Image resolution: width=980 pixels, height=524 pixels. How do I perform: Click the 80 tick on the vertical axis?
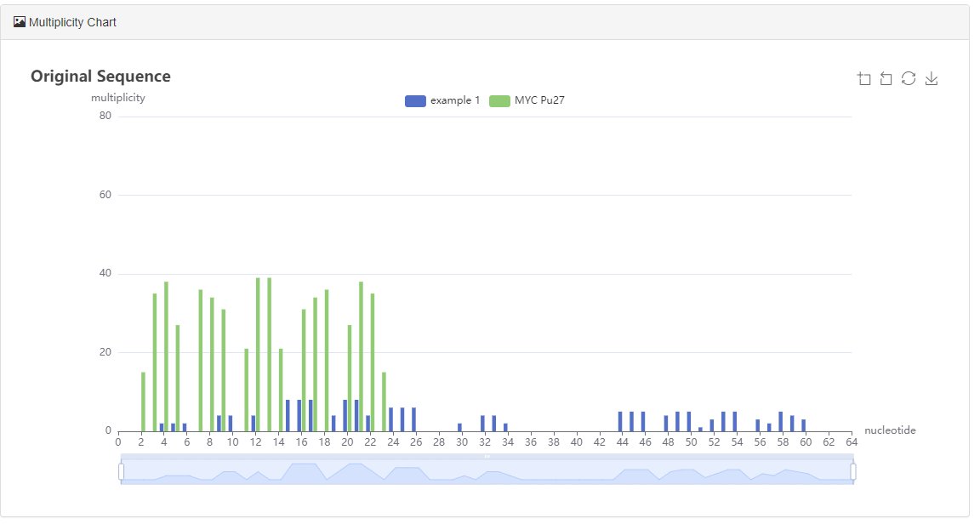pos(106,115)
